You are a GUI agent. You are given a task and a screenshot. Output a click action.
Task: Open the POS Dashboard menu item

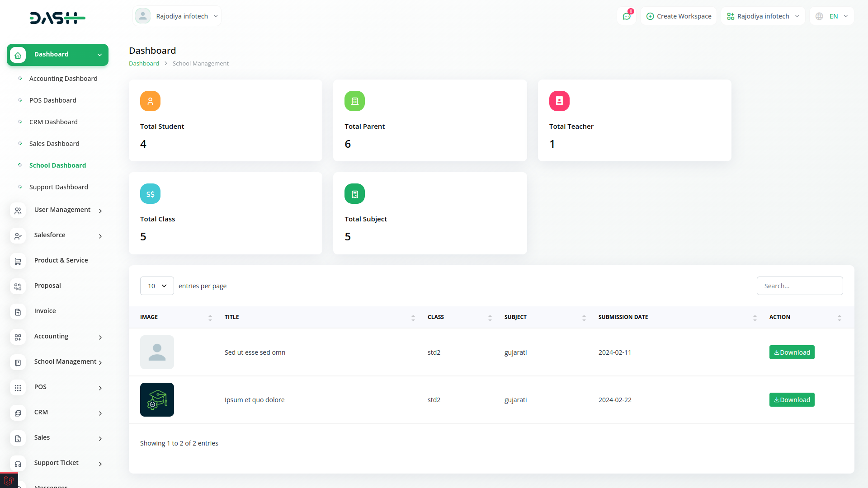(53, 100)
